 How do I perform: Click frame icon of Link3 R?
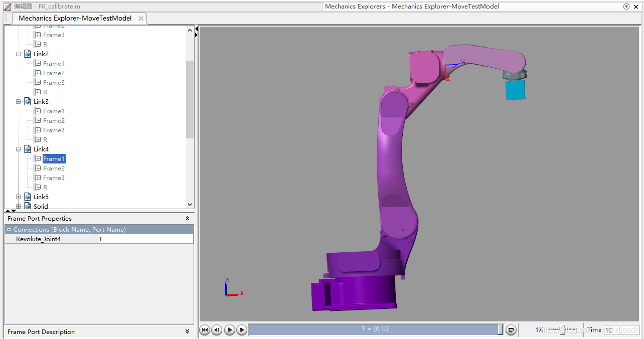click(38, 139)
